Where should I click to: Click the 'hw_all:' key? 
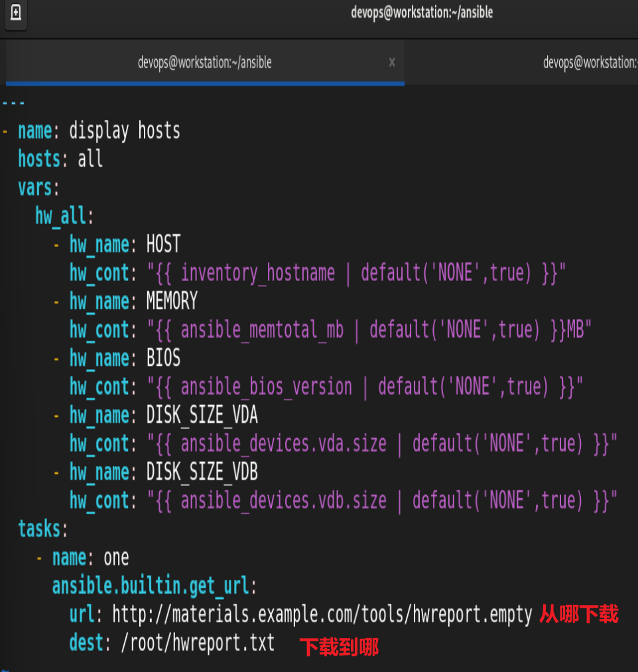64,215
